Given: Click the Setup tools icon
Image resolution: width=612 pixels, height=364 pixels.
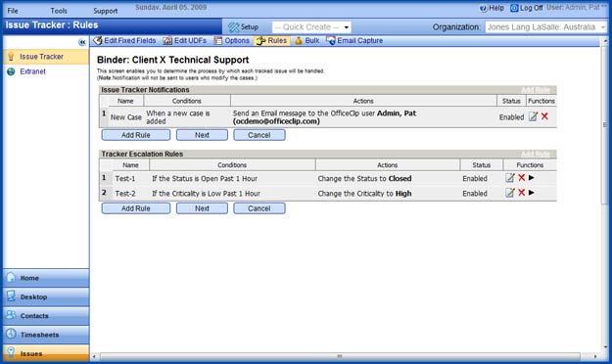Looking at the screenshot, I should tap(233, 27).
